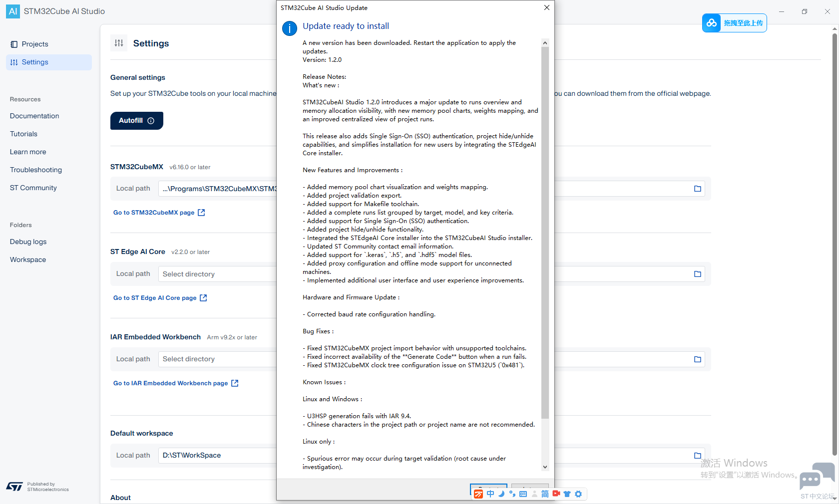Viewport: 839px width, 504px height.
Task: Open Learn more in Resources
Action: click(x=28, y=152)
